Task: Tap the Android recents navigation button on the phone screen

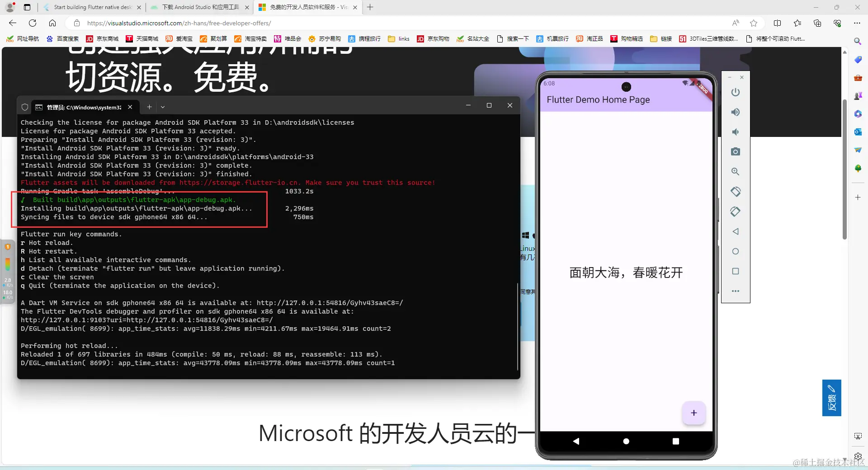Action: click(x=676, y=441)
